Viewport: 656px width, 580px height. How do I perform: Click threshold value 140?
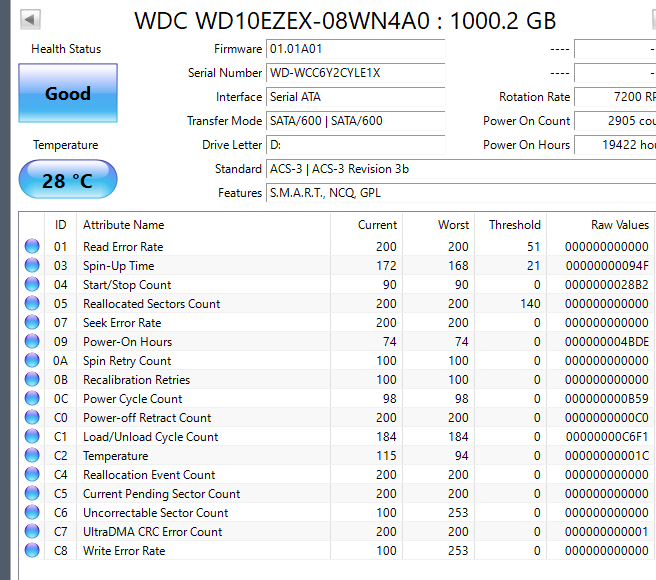pos(530,304)
